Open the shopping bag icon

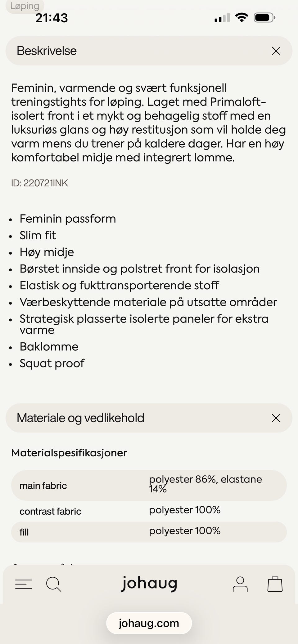[x=275, y=584]
